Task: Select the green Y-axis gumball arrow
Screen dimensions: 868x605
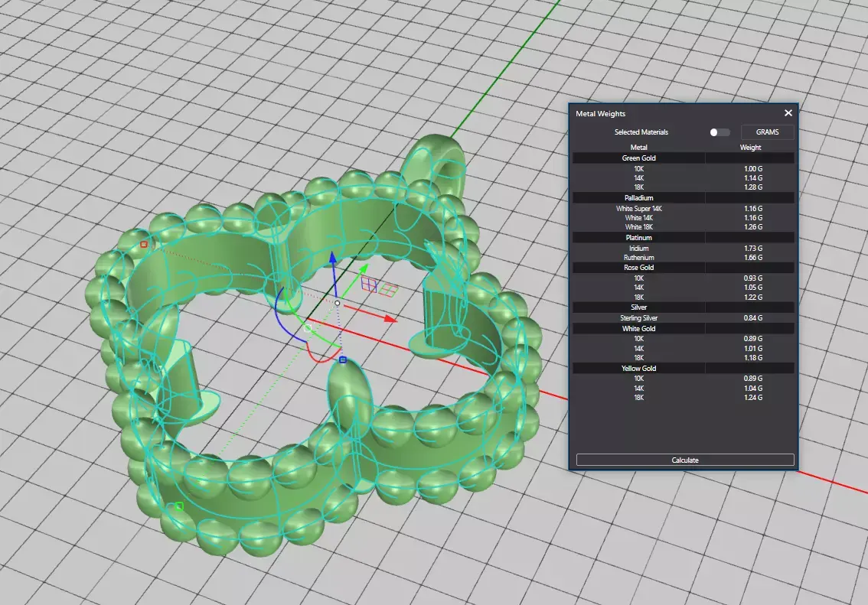Action: click(363, 269)
